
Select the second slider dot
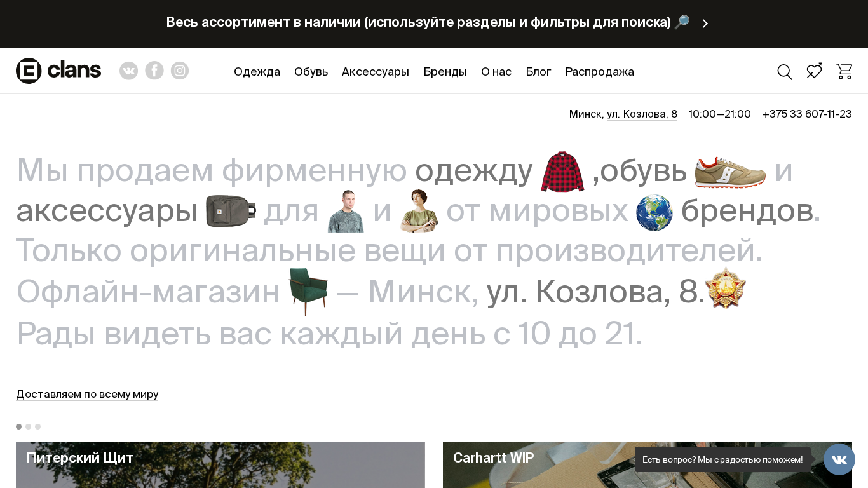(x=29, y=426)
